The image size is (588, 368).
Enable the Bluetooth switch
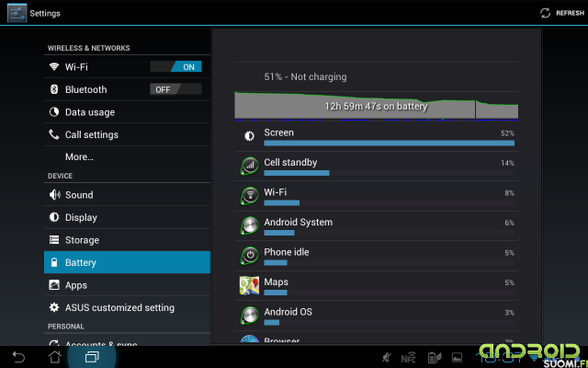(175, 89)
